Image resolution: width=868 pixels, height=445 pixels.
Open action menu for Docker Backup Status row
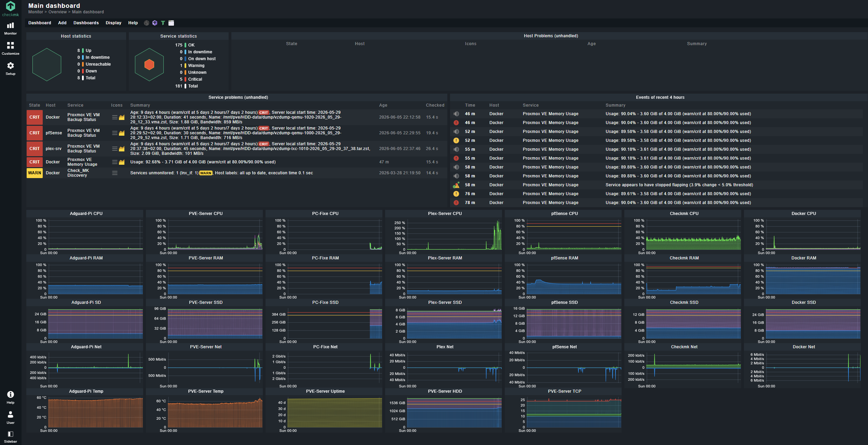[115, 117]
